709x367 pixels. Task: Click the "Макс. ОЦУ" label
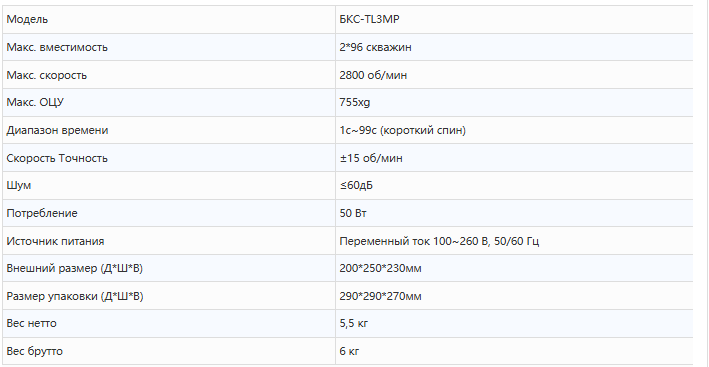[35, 103]
